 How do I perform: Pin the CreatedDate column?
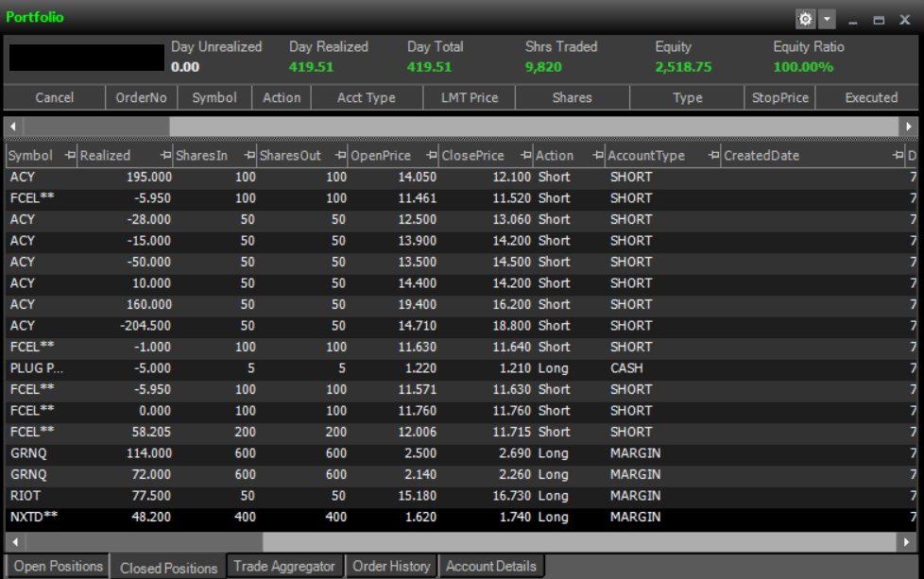pos(898,156)
